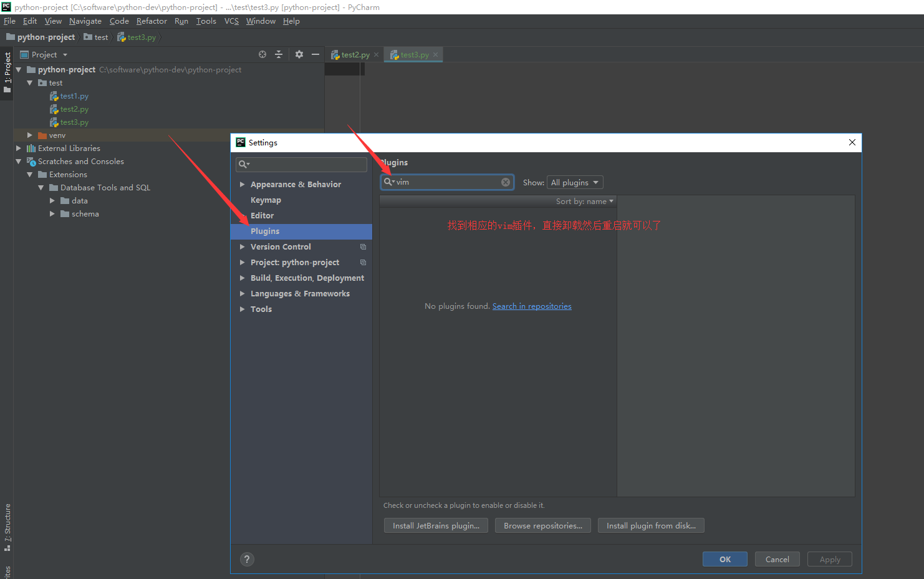Expand the Appearance & Behavior section
The height and width of the screenshot is (579, 924).
click(x=243, y=184)
